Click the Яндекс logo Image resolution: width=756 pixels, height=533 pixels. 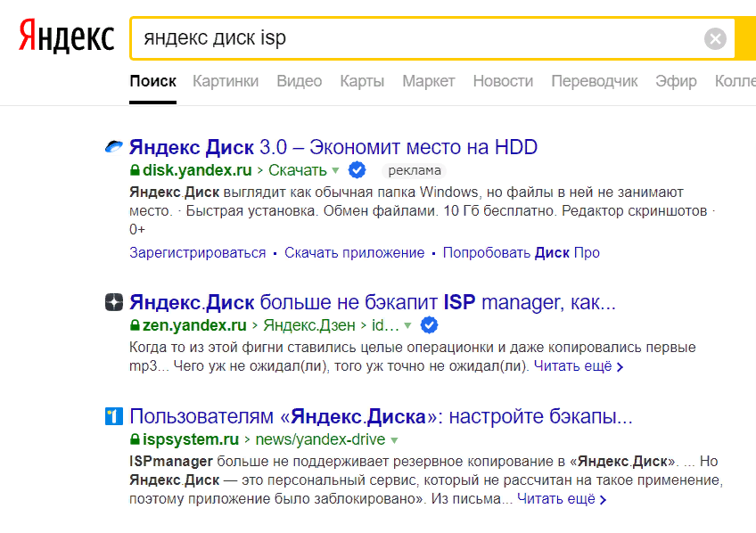point(67,37)
